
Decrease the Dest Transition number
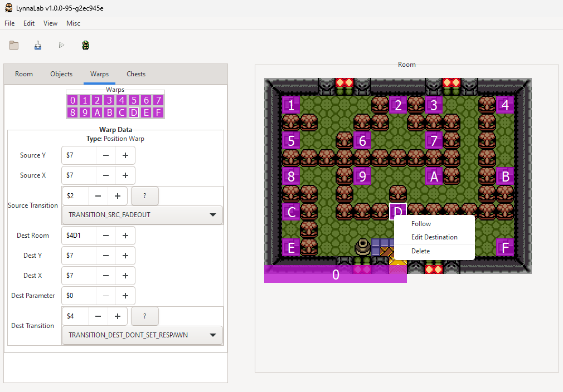pos(98,316)
